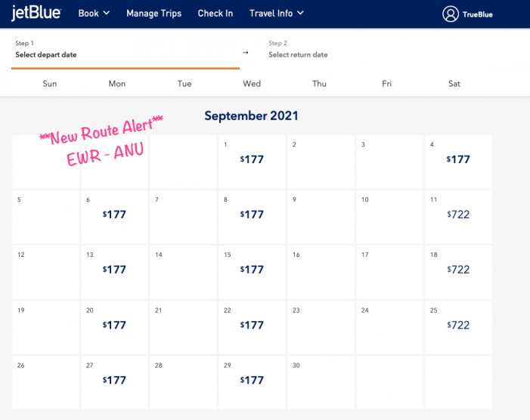This screenshot has width=530, height=420.
Task: Click the arrow between Step 1 and 2
Action: pyautogui.click(x=245, y=52)
